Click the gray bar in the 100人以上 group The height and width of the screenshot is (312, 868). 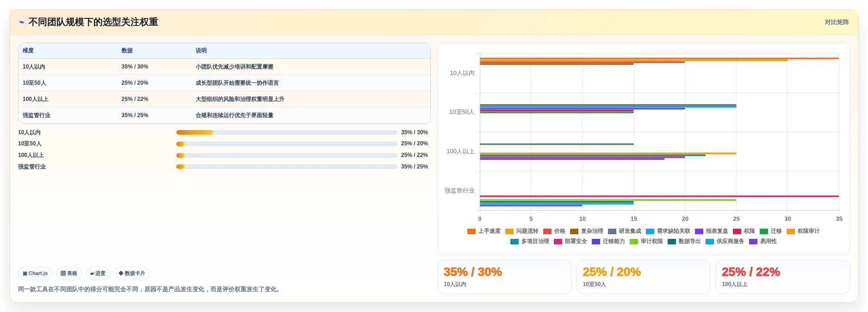(557, 144)
